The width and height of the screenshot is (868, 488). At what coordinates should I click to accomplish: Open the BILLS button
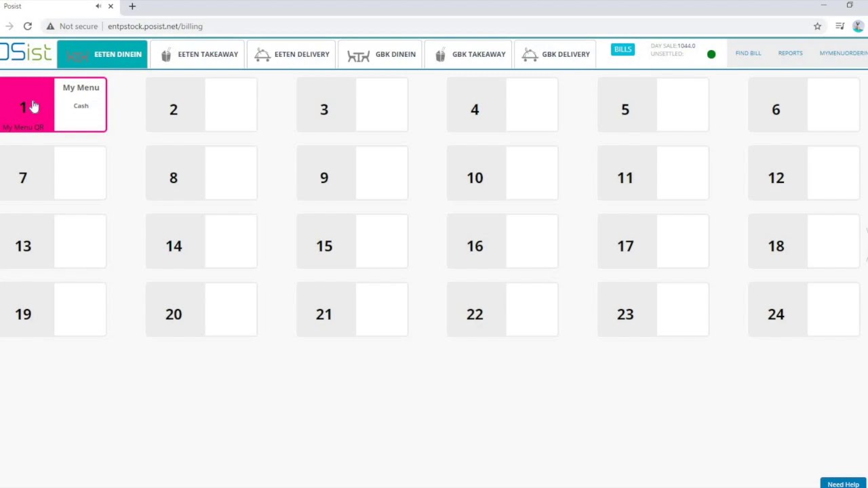(x=623, y=49)
